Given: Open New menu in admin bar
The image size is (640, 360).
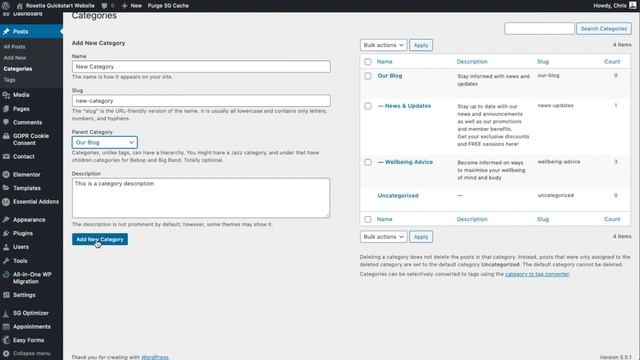Looking at the screenshot, I should coord(132,6).
